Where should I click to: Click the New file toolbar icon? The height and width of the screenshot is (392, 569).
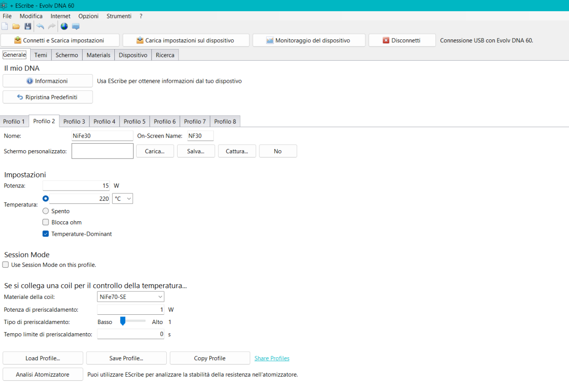pos(5,27)
